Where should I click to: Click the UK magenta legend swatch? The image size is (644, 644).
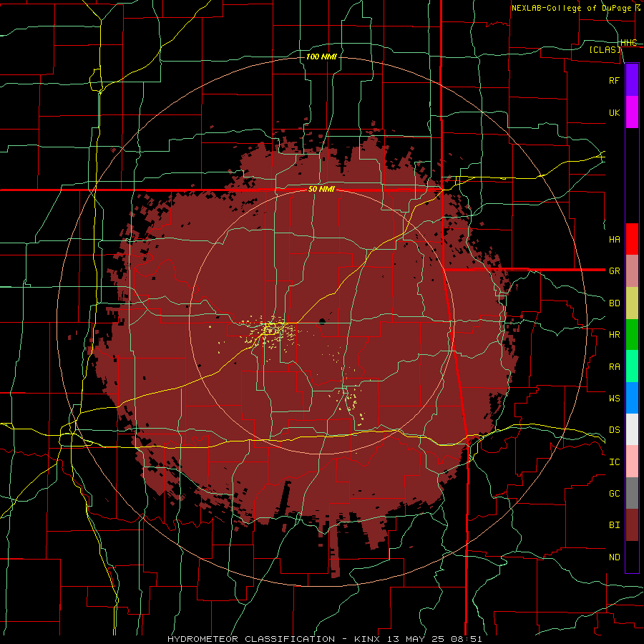point(632,112)
